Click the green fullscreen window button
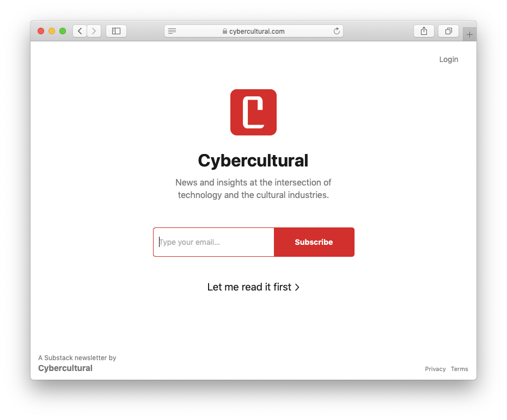Image resolution: width=507 pixels, height=420 pixels. pyautogui.click(x=63, y=31)
